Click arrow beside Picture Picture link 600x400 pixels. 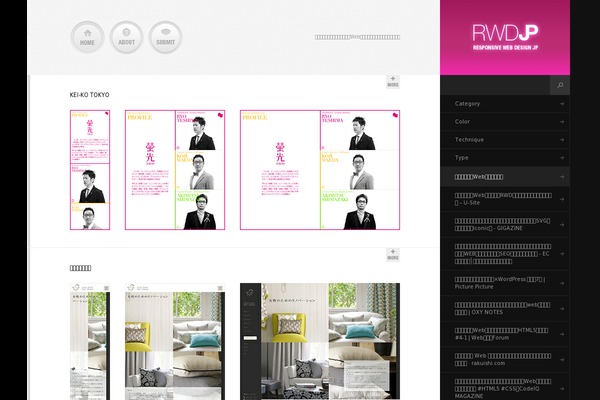pyautogui.click(x=562, y=283)
